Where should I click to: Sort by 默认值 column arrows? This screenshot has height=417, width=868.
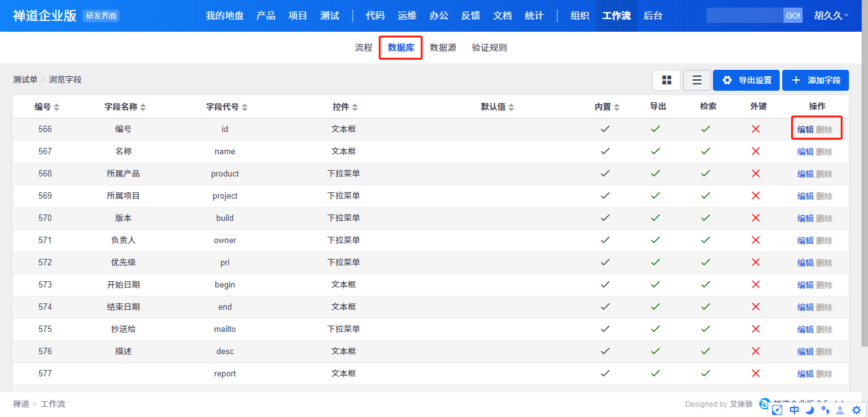coord(511,107)
